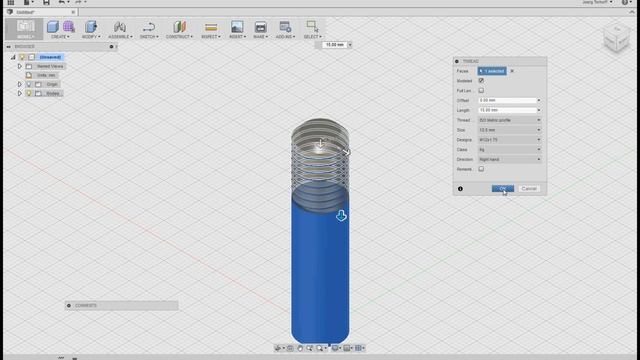This screenshot has width=640, height=360.
Task: Click the Save icon
Action: [46, 2]
